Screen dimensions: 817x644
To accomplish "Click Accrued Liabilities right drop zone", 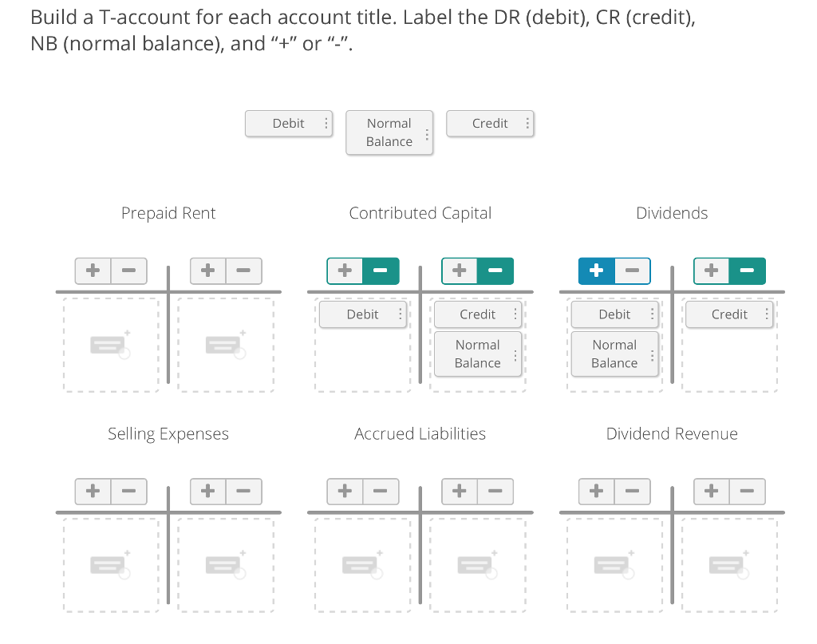I will tap(477, 565).
